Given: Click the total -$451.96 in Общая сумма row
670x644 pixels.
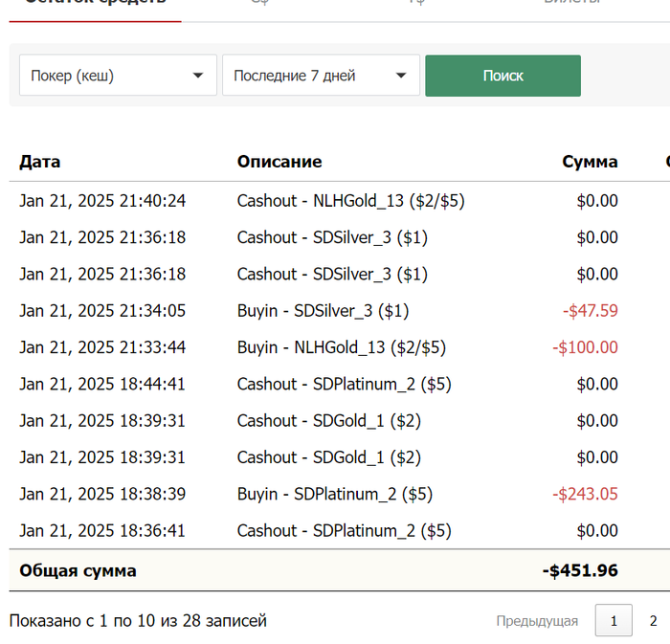Looking at the screenshot, I should point(580,570).
